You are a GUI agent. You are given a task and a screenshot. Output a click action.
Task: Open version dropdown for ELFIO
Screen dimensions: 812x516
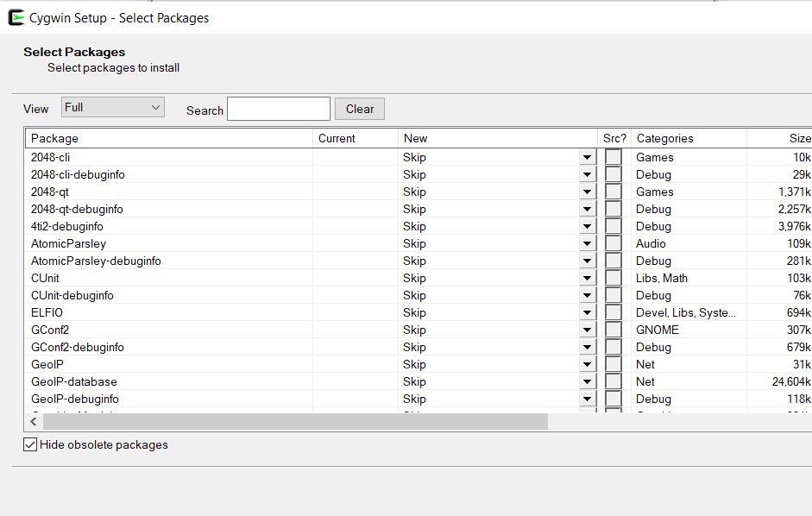click(588, 312)
